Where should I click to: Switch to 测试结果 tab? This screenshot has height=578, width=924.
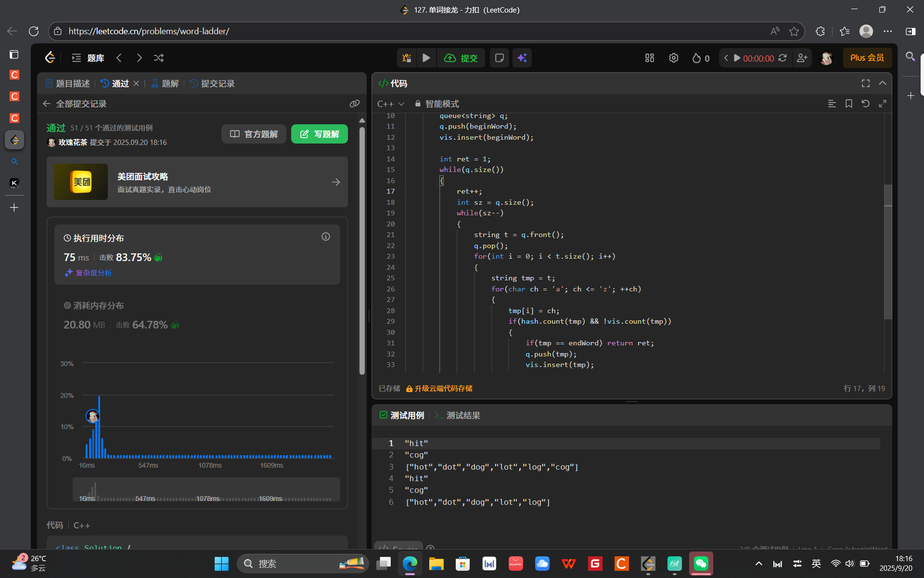(x=457, y=415)
